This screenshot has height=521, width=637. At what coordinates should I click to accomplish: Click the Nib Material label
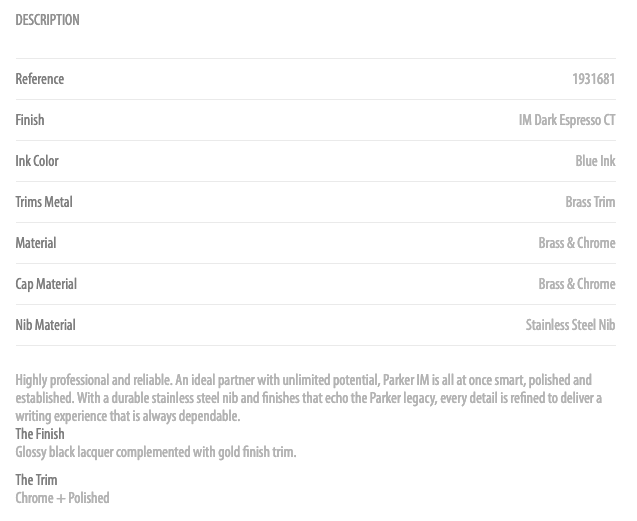tap(45, 325)
